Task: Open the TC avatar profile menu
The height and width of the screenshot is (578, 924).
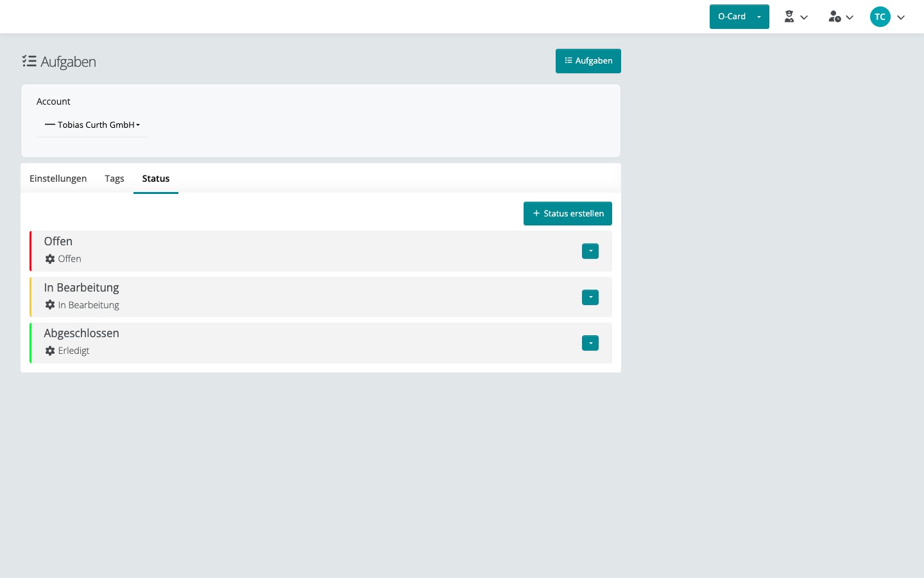Action: click(880, 17)
